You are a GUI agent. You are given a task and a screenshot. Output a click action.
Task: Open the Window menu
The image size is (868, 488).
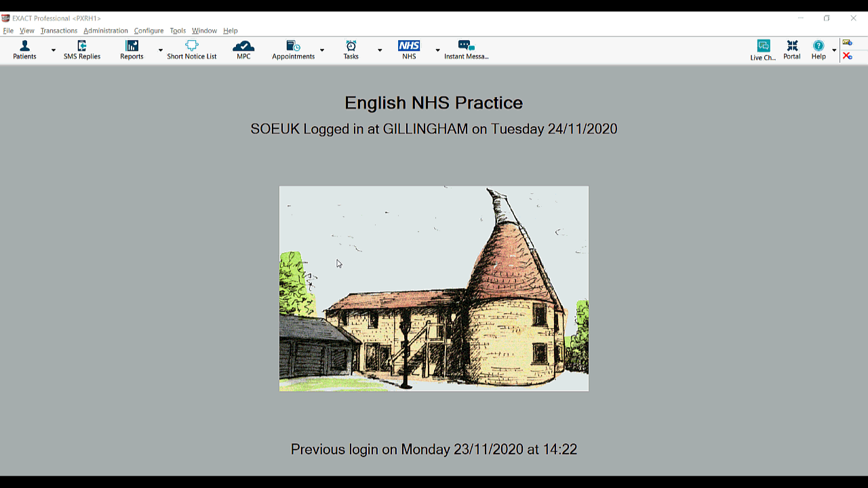[204, 30]
